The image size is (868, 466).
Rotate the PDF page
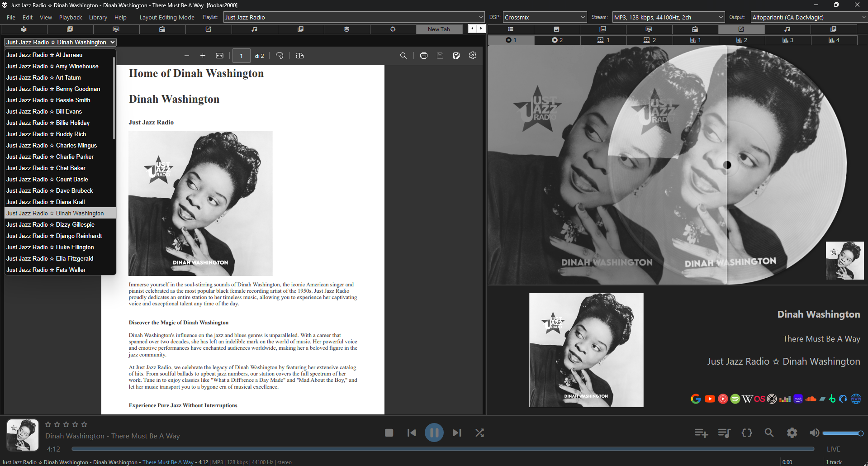point(280,56)
